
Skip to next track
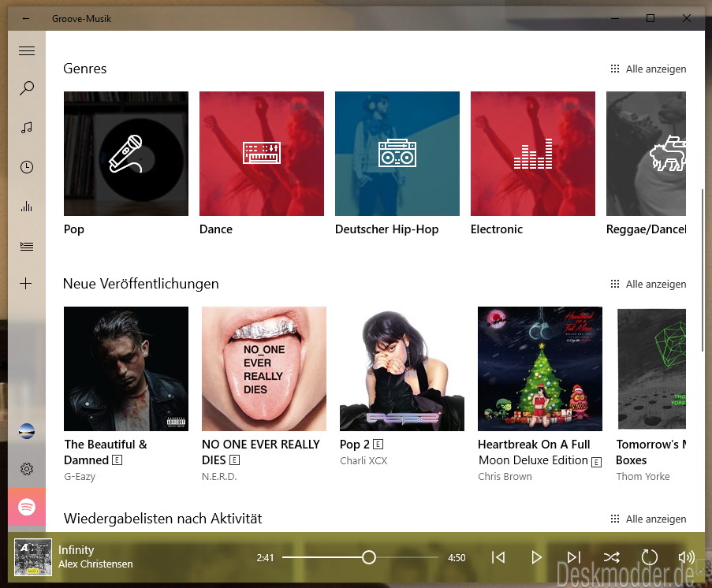tap(574, 557)
